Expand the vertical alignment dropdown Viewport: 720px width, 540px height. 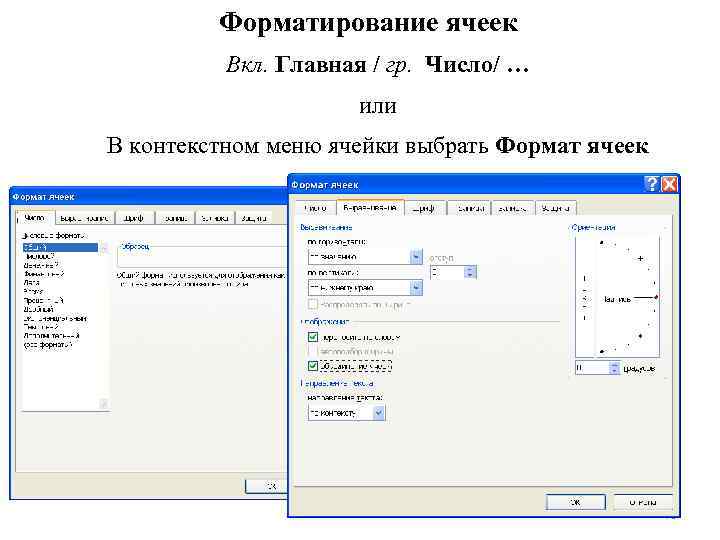[416, 288]
